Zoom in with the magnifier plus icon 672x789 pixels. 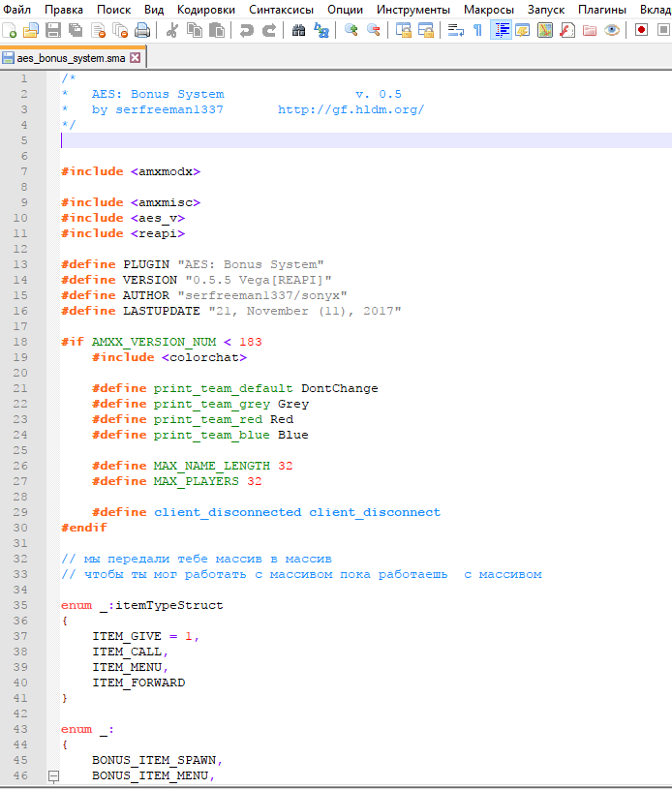(351, 31)
